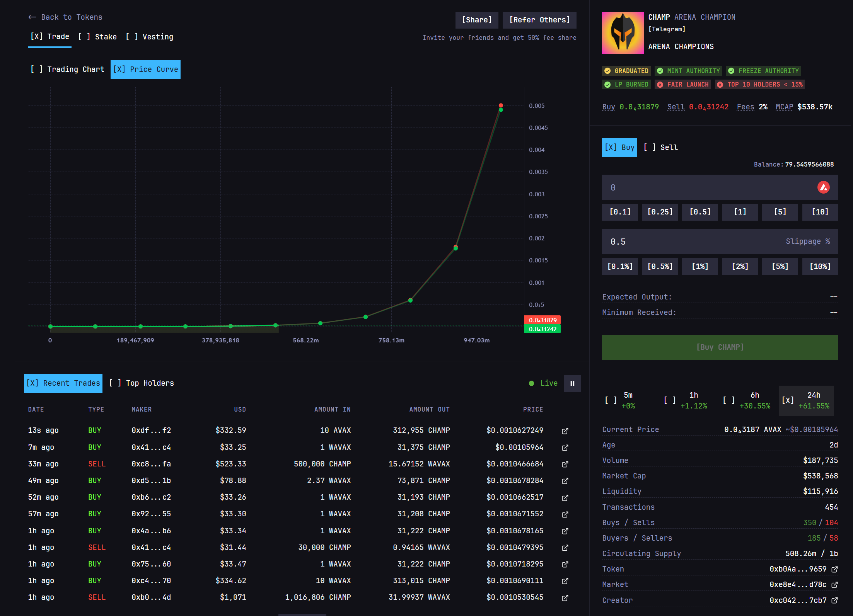Click the CHAMP token helmet avatar
The image size is (853, 616).
point(623,33)
